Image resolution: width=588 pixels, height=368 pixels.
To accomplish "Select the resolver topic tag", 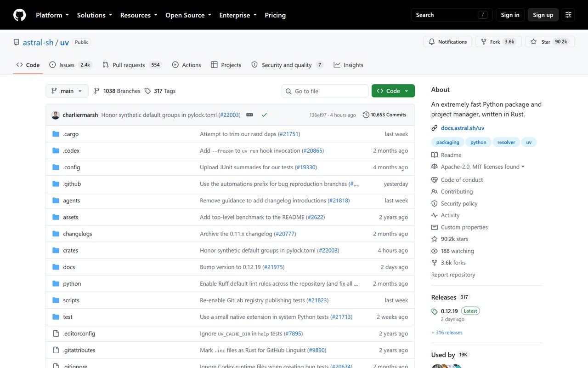I will point(506,142).
